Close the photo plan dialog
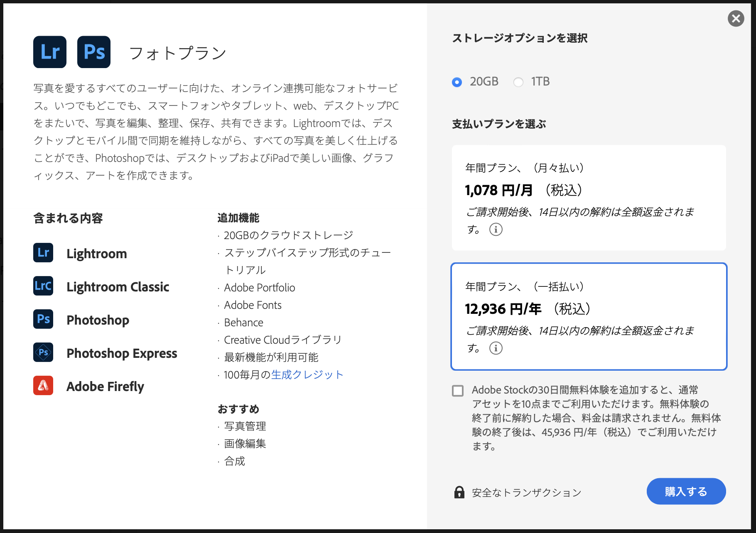 [736, 18]
